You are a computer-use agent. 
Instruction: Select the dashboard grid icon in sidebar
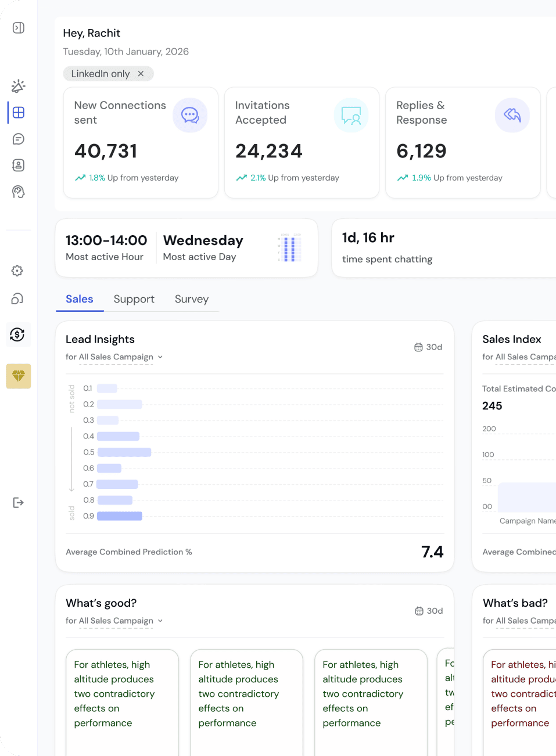tap(18, 112)
